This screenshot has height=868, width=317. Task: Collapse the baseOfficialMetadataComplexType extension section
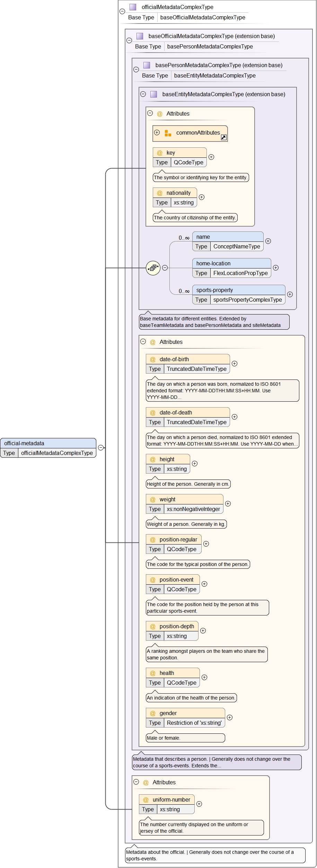(x=129, y=40)
